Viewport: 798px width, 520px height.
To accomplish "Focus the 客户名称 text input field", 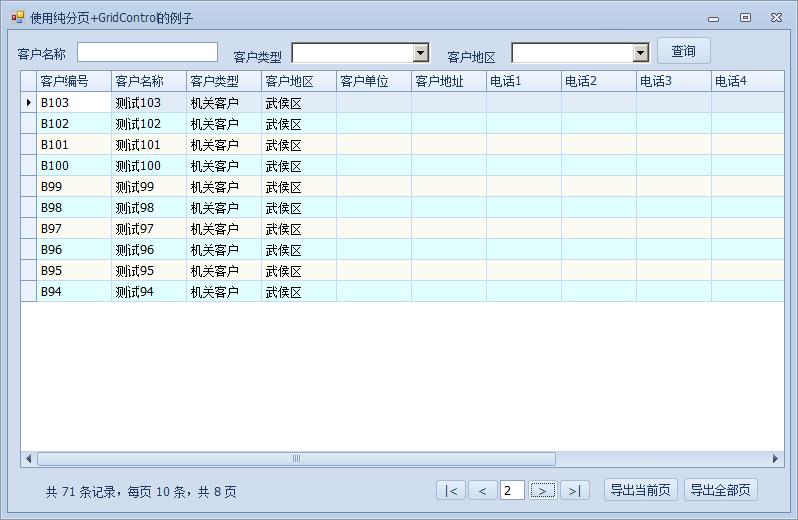I will pyautogui.click(x=148, y=52).
